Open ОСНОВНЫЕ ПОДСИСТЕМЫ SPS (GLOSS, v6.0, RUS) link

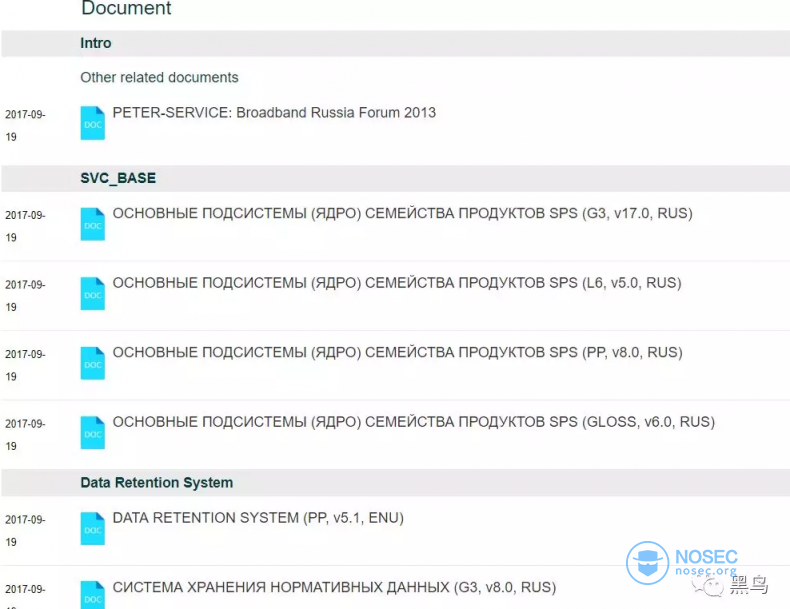(414, 422)
